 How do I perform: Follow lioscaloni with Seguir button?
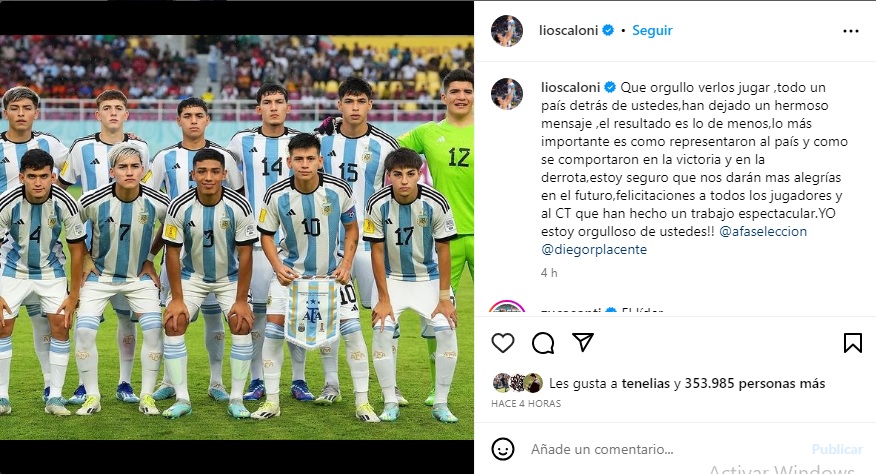coord(652,30)
